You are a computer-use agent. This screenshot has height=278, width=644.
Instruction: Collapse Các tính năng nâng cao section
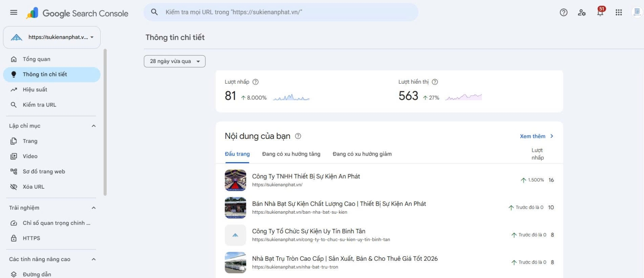click(93, 259)
